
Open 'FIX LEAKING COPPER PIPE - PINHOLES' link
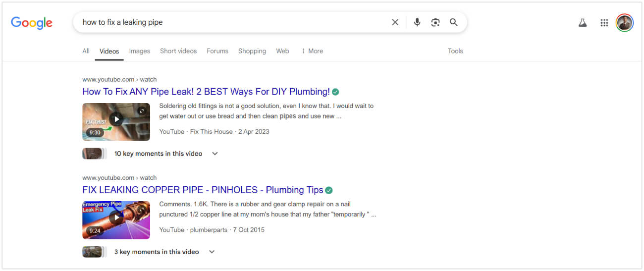[203, 190]
